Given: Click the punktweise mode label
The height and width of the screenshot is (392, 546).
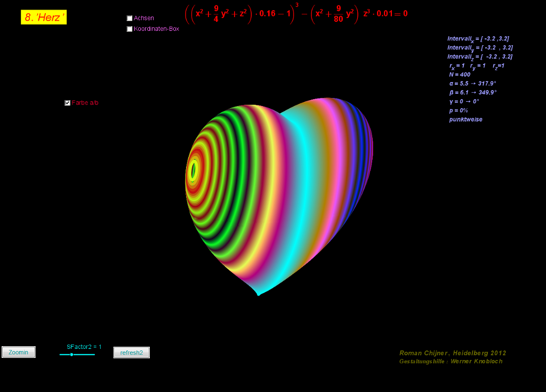Looking at the screenshot, I should click(465, 119).
